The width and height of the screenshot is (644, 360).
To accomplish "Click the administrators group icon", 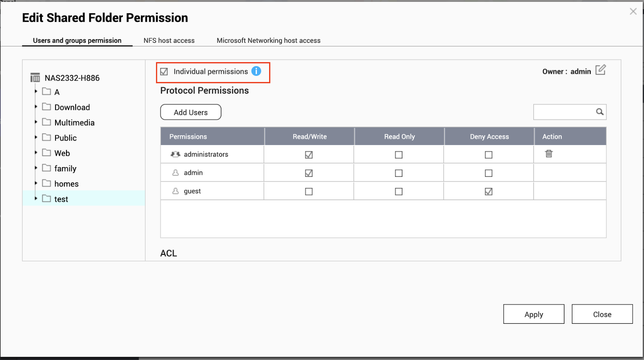I will [175, 154].
